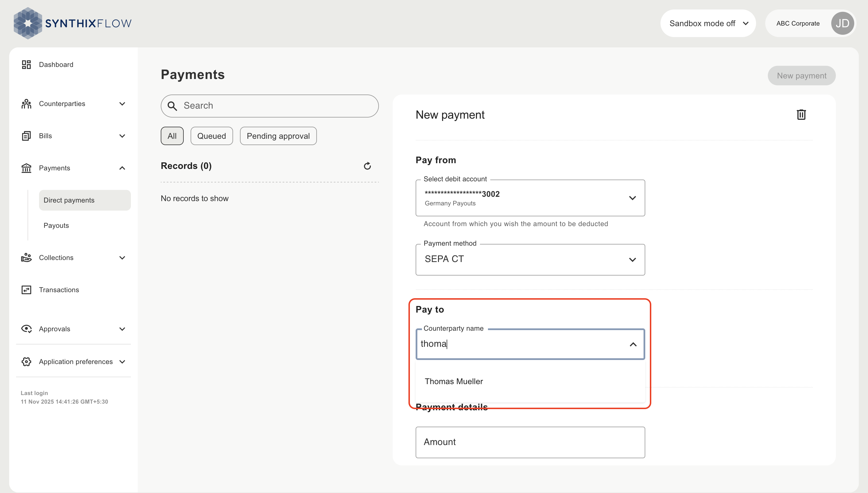The width and height of the screenshot is (868, 493).
Task: Show All payments filter
Action: tap(172, 136)
